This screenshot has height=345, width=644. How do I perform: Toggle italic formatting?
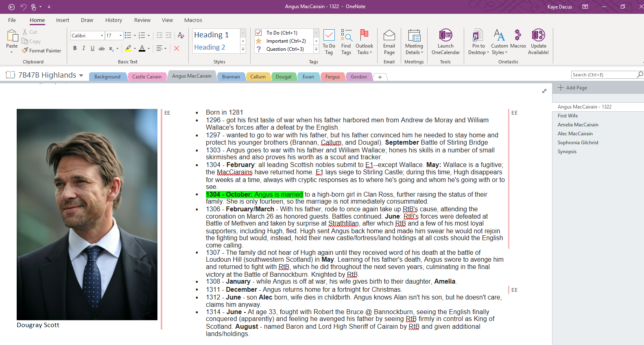(x=84, y=48)
